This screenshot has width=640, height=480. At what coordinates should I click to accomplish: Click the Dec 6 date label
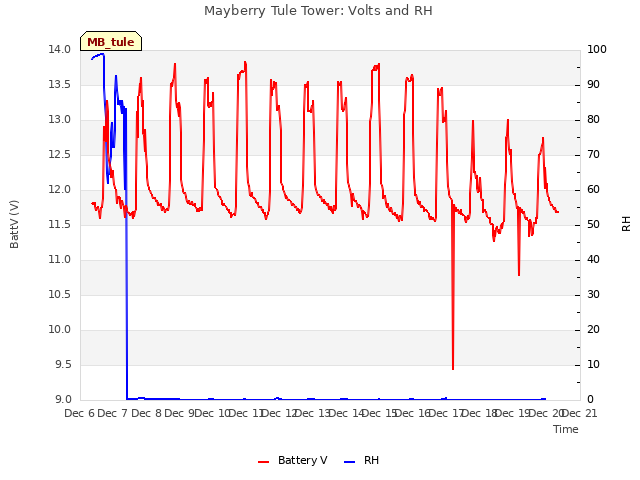pos(80,414)
